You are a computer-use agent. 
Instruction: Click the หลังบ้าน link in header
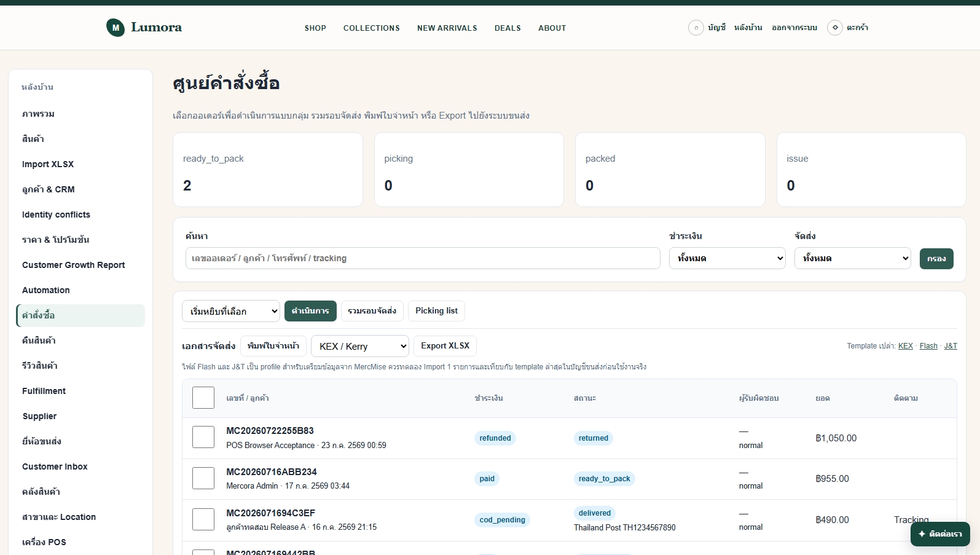pyautogui.click(x=748, y=28)
